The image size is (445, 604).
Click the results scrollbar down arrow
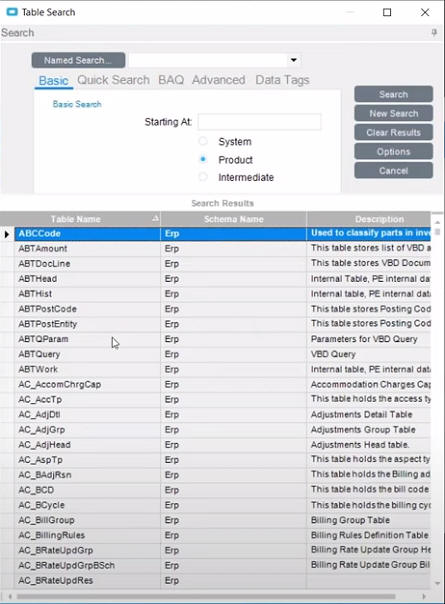coord(437,584)
